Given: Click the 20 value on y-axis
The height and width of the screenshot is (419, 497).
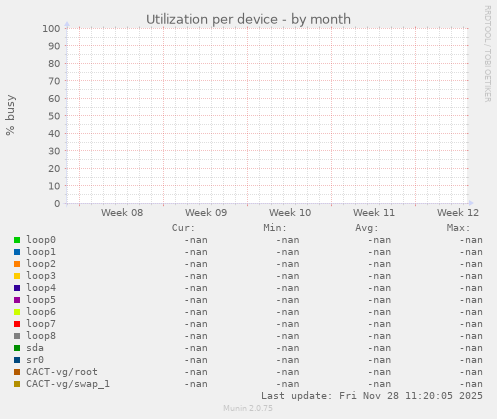Looking at the screenshot, I should coord(54,169).
